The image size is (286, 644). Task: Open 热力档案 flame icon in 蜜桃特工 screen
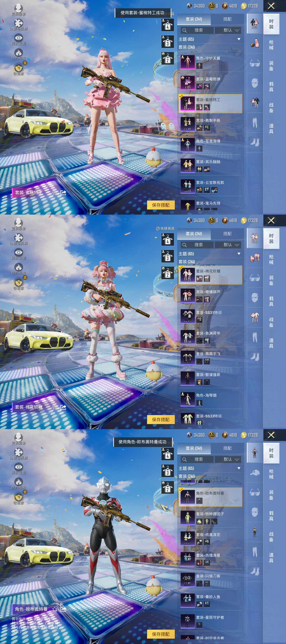pos(19,52)
